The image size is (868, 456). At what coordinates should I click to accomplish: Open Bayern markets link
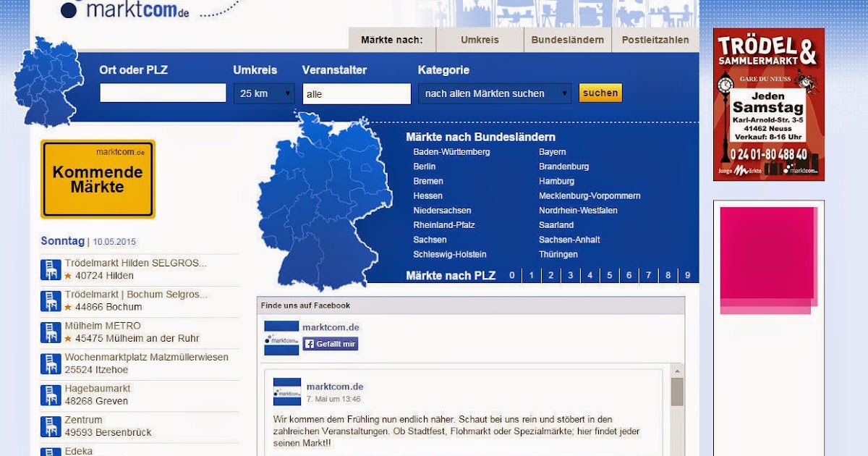click(553, 152)
